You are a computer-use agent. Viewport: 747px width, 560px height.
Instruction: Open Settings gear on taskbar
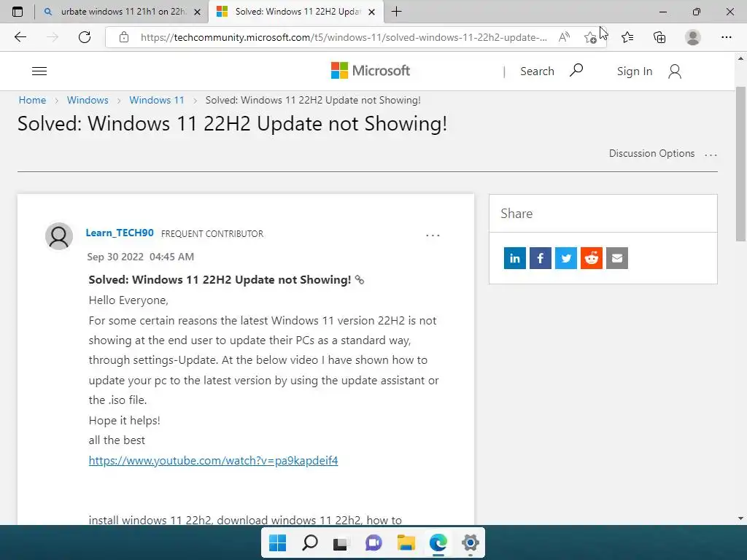tap(471, 542)
